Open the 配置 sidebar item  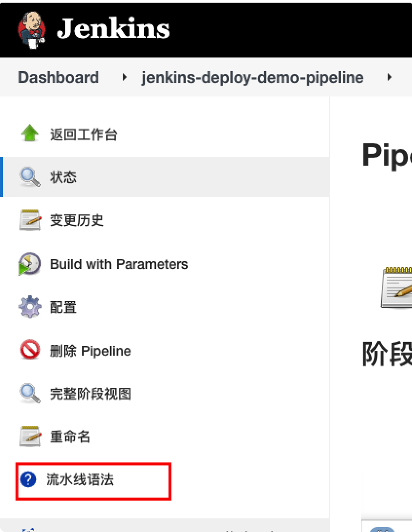[x=63, y=307]
